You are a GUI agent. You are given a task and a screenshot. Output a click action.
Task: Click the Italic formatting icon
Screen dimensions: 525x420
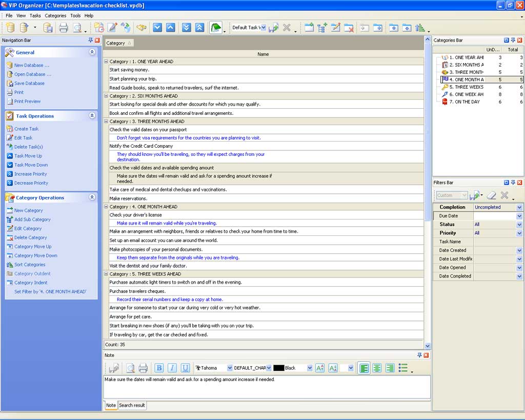(172, 368)
